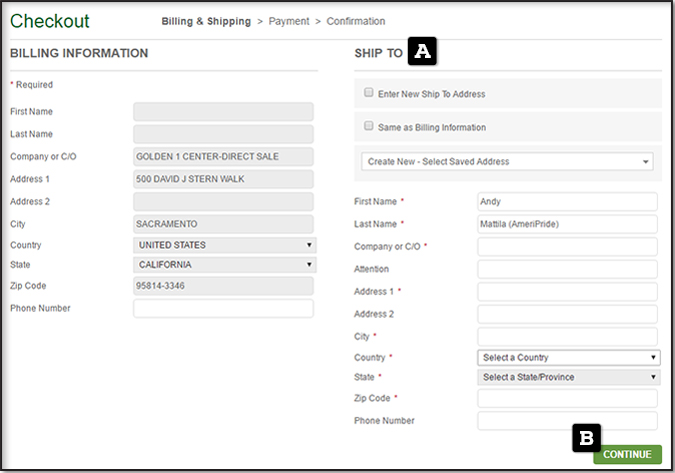Viewport: 675px width, 473px height.
Task: Open the Select Saved Address dropdown
Action: pyautogui.click(x=507, y=161)
